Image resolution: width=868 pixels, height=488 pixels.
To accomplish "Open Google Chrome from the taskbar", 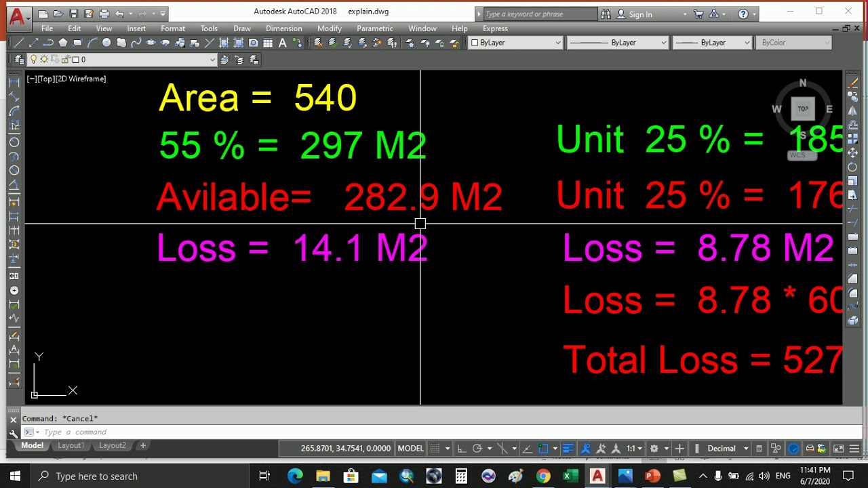I will click(543, 476).
